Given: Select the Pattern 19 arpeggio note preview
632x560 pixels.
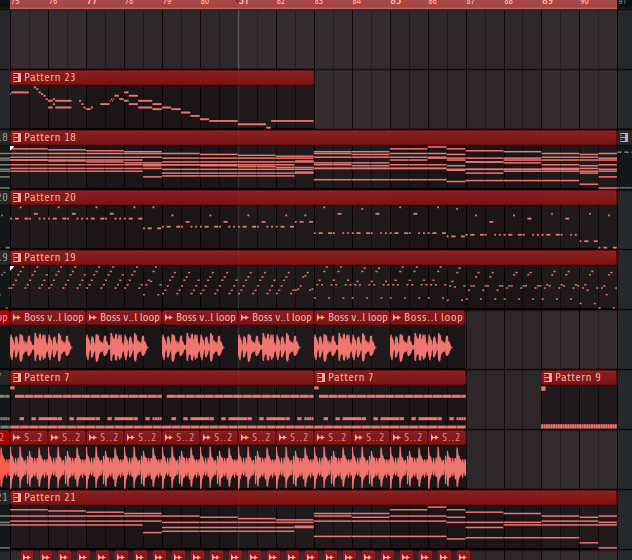Looking at the screenshot, I should (314, 287).
